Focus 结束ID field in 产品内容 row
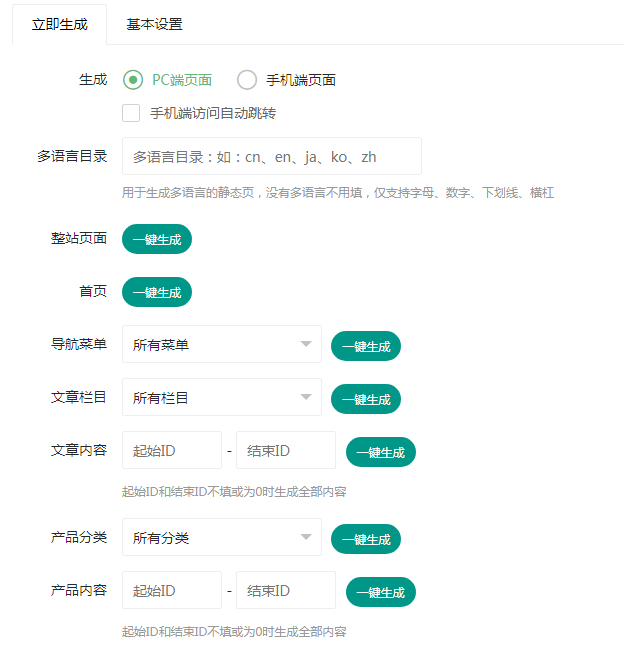 point(286,590)
